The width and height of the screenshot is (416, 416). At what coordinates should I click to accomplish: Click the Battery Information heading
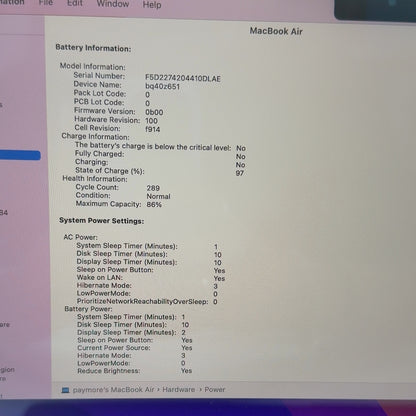pos(93,48)
